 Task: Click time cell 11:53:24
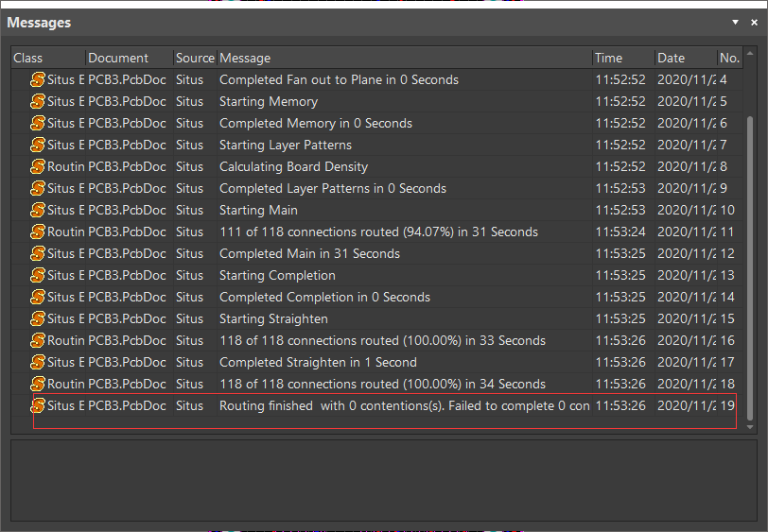(x=620, y=232)
